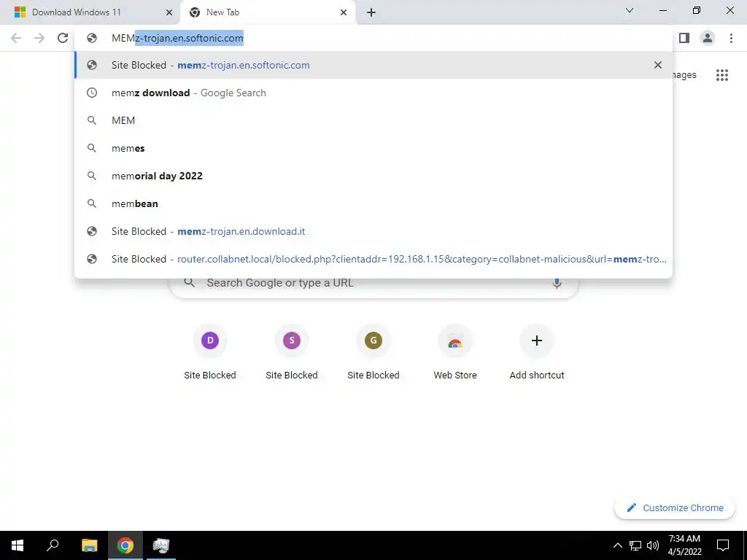Choose the 'memz download' Google Search suggestion

click(373, 93)
